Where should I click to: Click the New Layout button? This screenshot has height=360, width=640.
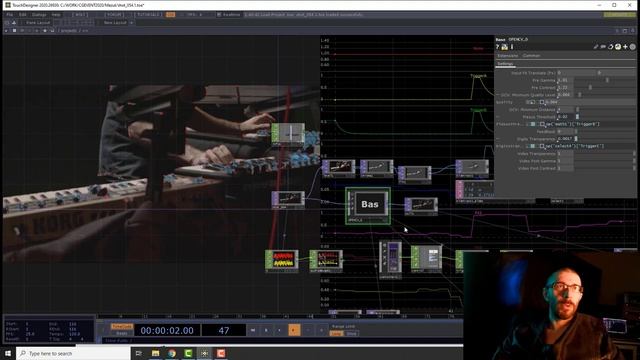point(115,23)
